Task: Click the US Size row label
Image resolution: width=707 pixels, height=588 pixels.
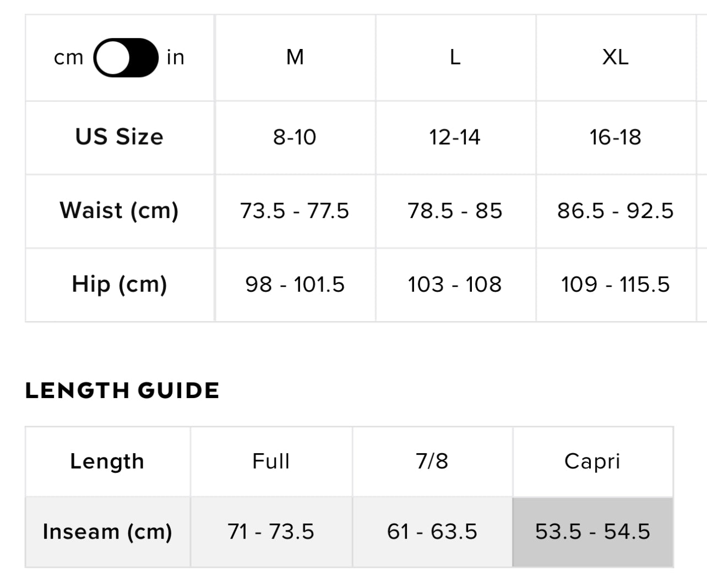Action: pyautogui.click(x=119, y=137)
